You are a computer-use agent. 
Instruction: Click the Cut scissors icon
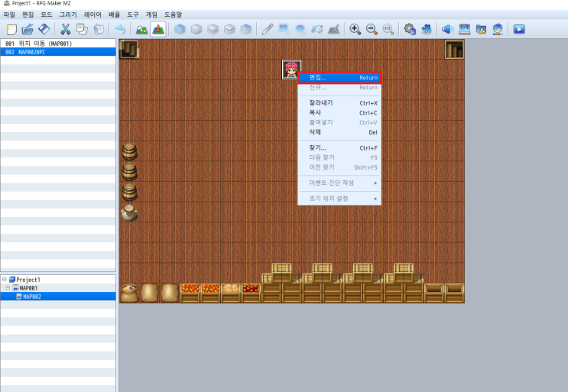(65, 29)
